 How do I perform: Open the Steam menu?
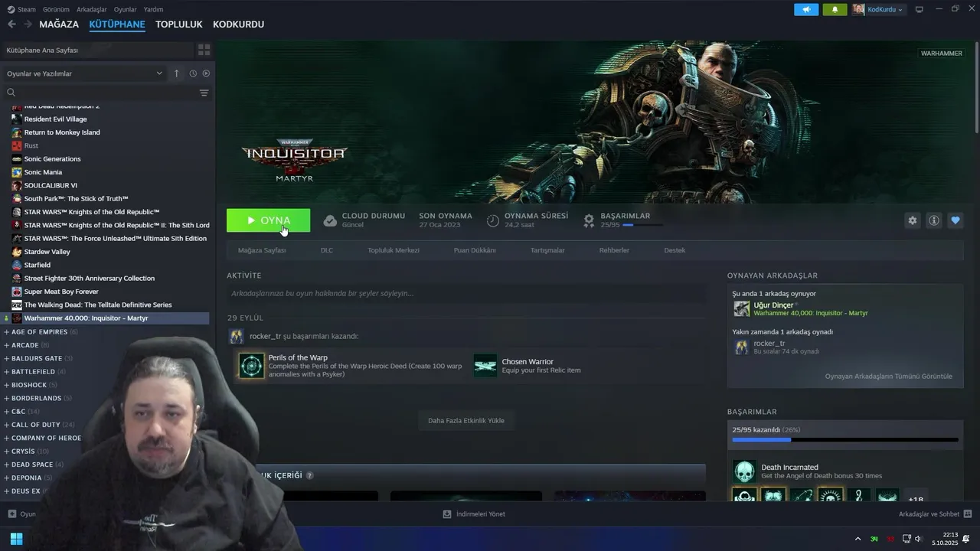(21, 9)
